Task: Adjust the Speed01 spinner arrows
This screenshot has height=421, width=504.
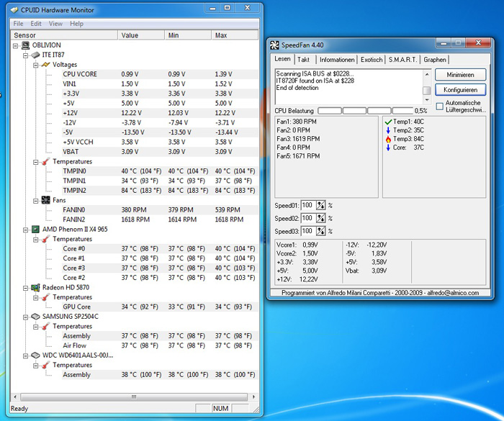Action: [321, 205]
